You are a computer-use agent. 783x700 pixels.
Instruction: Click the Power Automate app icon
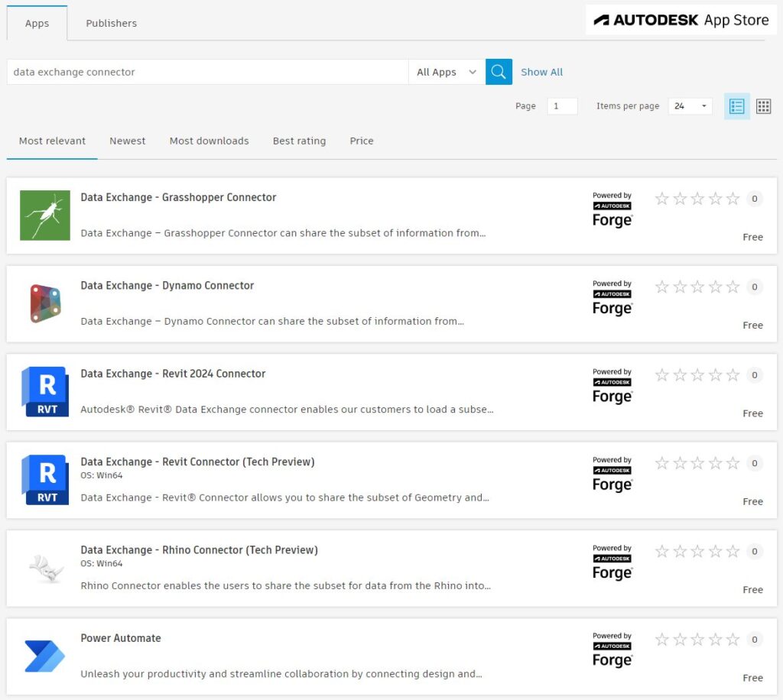pyautogui.click(x=45, y=656)
